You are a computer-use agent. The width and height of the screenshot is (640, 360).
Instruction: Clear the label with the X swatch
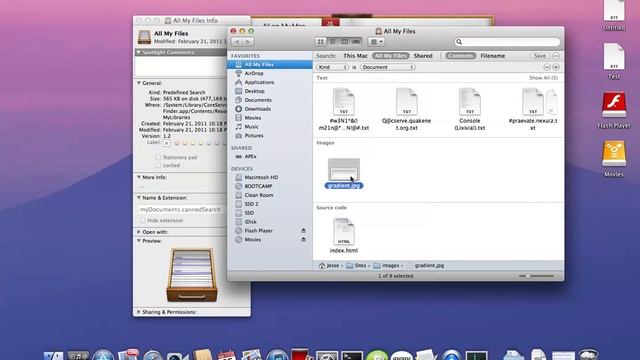(167, 143)
